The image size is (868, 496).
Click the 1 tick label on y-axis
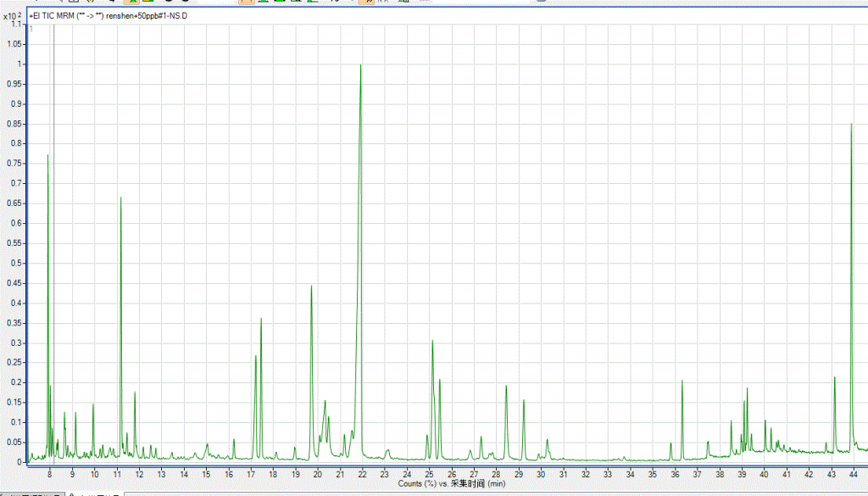click(21, 64)
